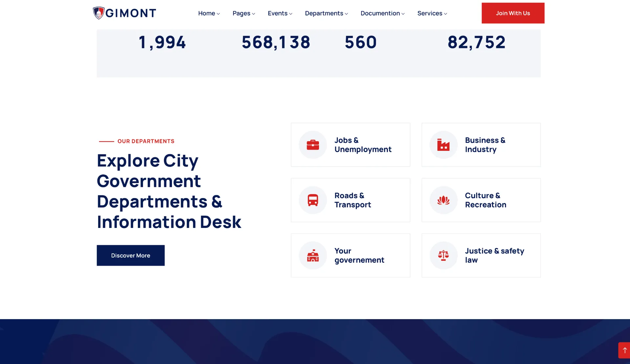Click the scales of justice icon
This screenshot has width=630, height=364.
[x=443, y=255]
